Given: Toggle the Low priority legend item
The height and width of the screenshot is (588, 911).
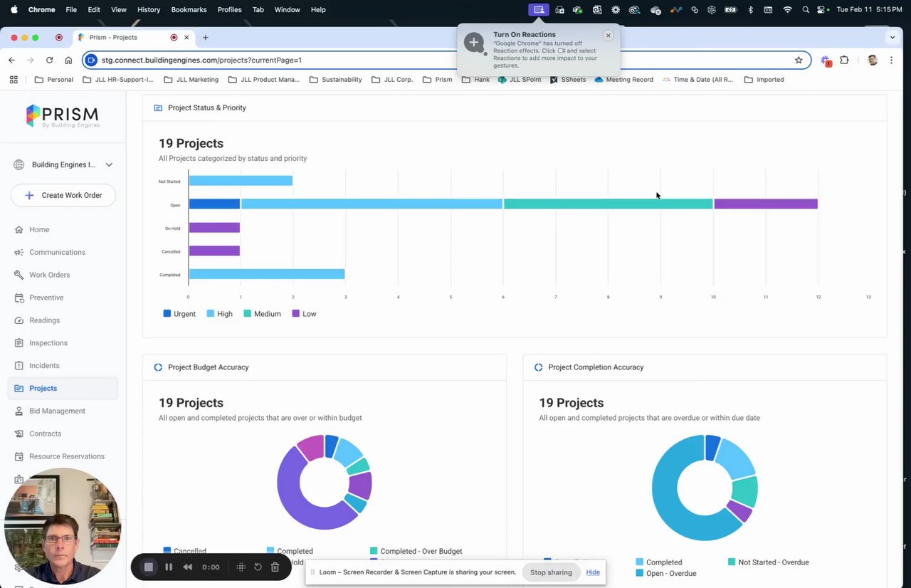Looking at the screenshot, I should (304, 314).
